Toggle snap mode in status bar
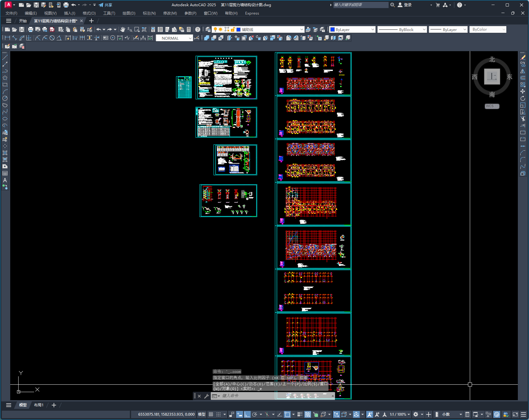529x420 pixels. pos(218,414)
